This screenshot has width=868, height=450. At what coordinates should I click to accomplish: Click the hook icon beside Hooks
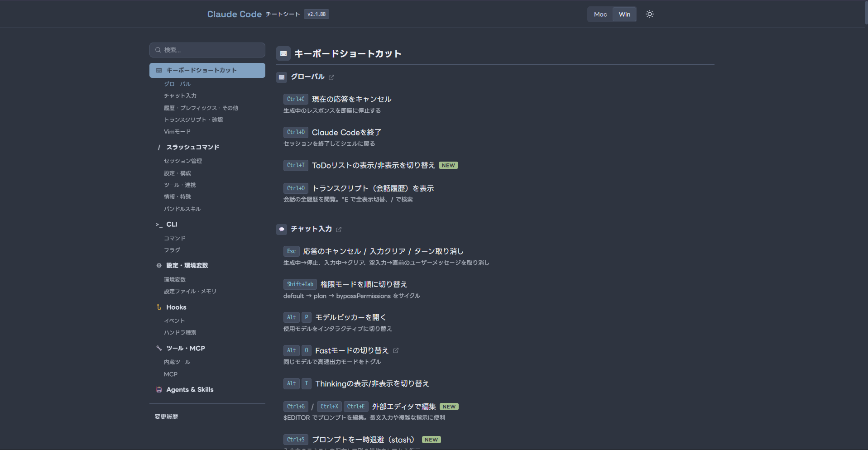158,307
